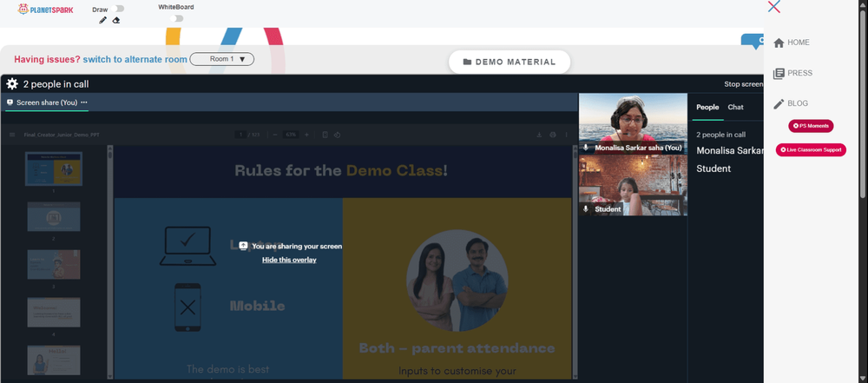
Task: Open PDF viewer sidebar hamburger menu
Action: 12,135
